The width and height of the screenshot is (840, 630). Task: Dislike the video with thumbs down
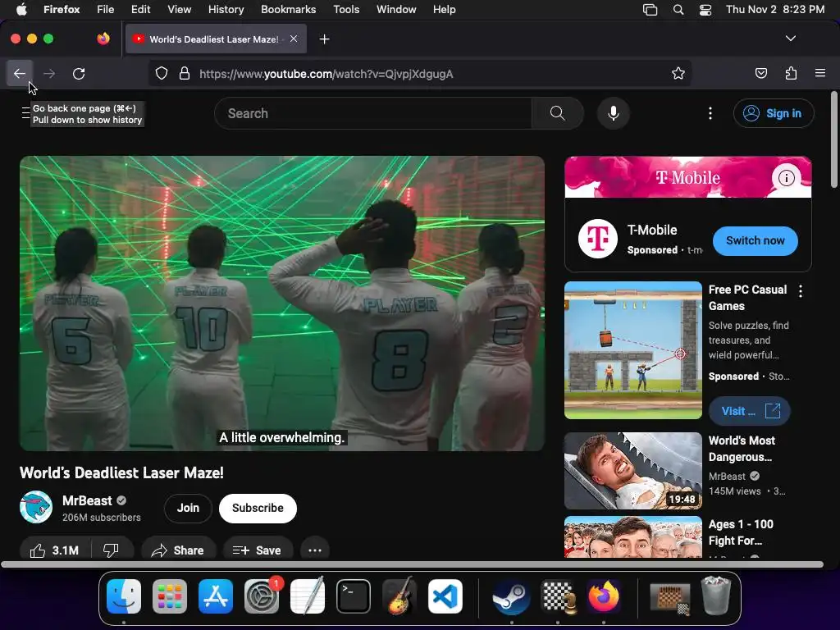point(112,550)
